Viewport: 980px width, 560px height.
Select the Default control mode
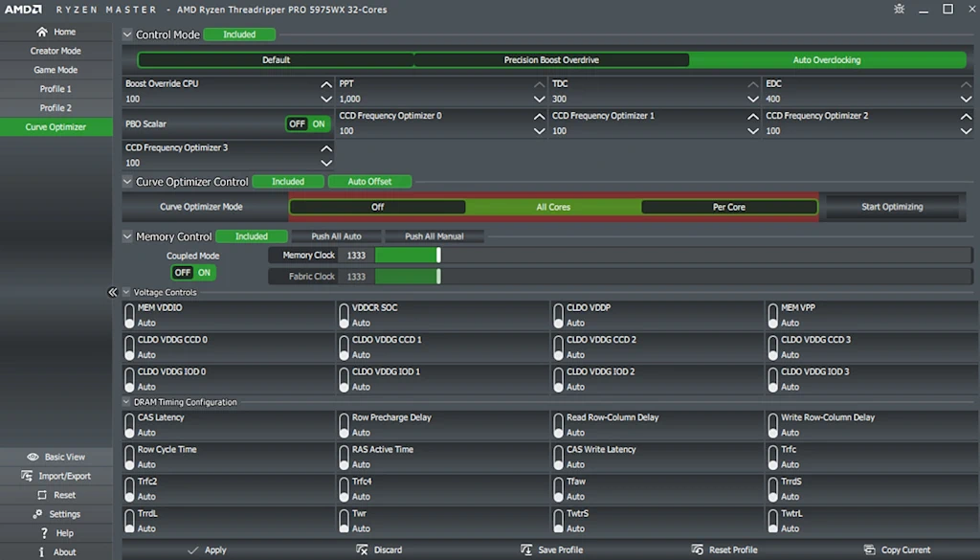[276, 60]
